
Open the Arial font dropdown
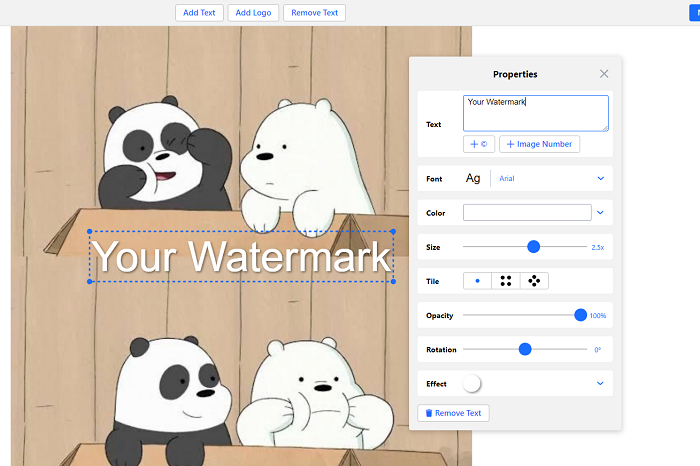point(551,179)
